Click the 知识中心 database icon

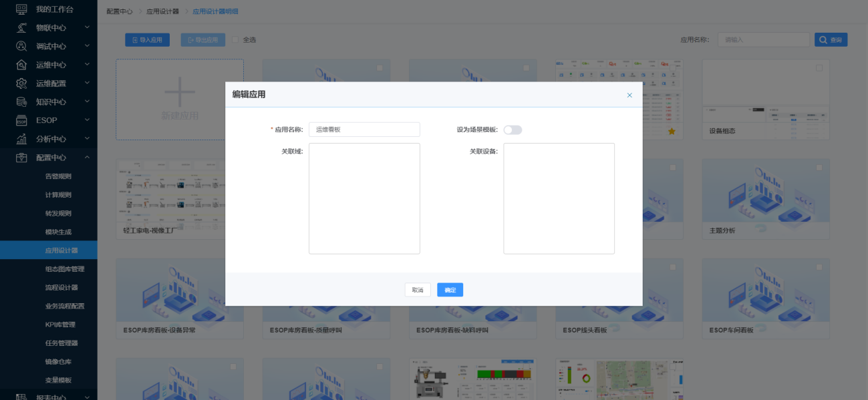pyautogui.click(x=21, y=102)
